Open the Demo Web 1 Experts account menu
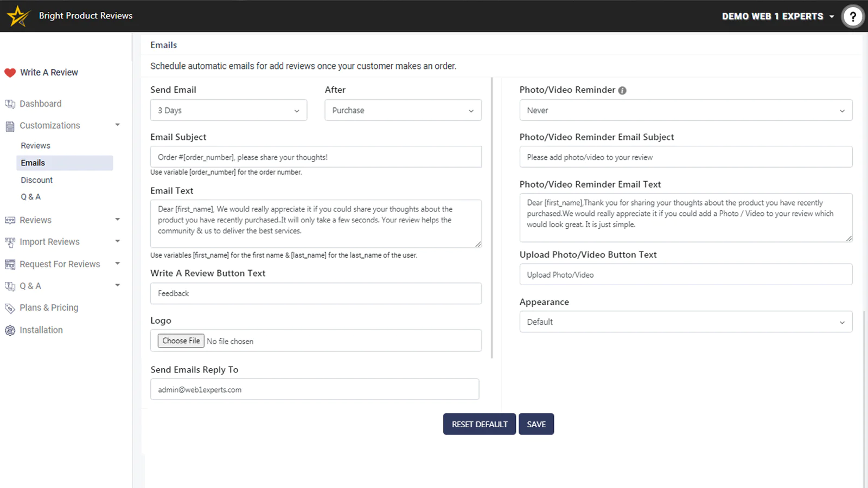 point(777,16)
